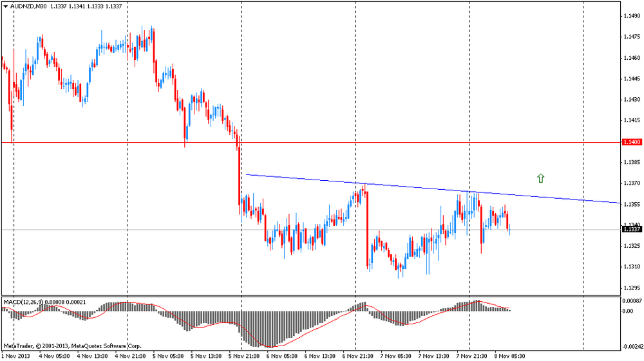Click price axis value 1.1355
The image size is (644, 361).
(632, 204)
